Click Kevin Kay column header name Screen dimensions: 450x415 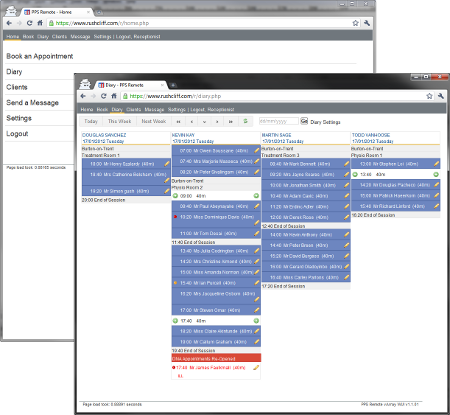(x=183, y=135)
